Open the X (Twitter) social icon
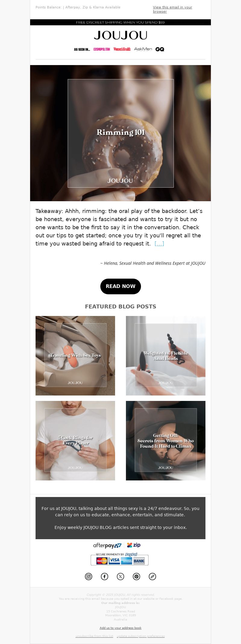Viewport: 241px width, 644px height. [x=120, y=577]
